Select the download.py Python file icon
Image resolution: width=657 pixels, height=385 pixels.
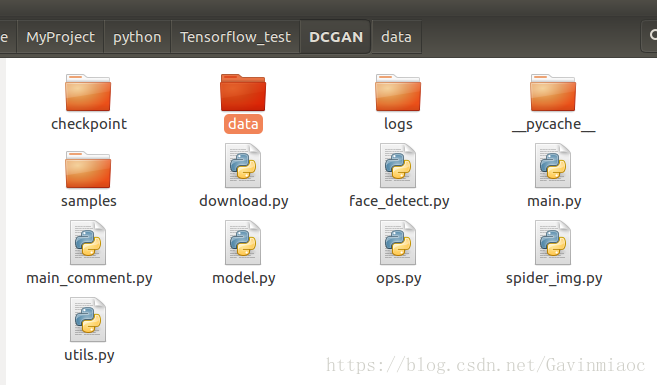pyautogui.click(x=243, y=166)
